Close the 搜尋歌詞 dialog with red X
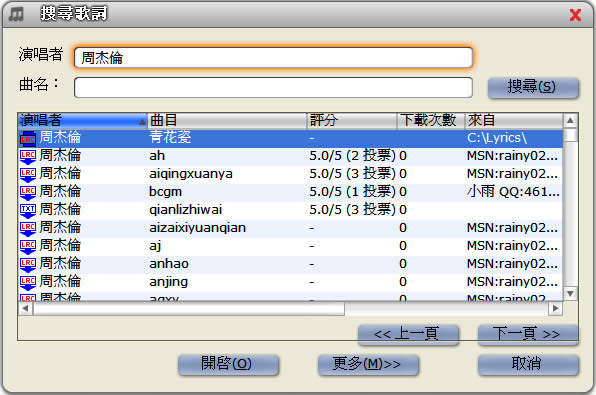Viewport: 596px width, 395px height. tap(575, 15)
